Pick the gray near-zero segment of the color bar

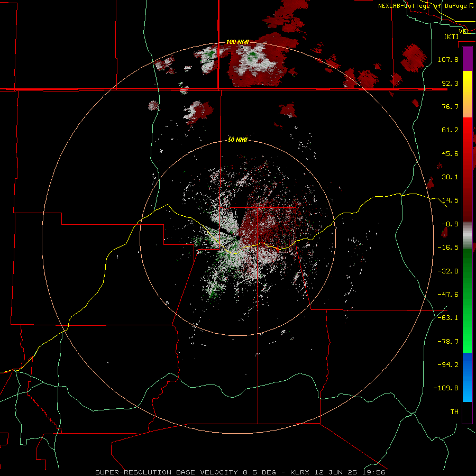467,235
